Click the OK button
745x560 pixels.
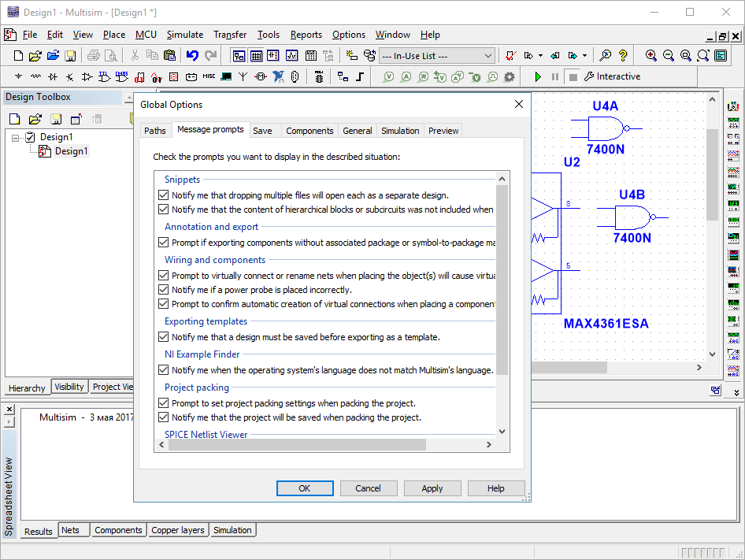click(x=305, y=488)
